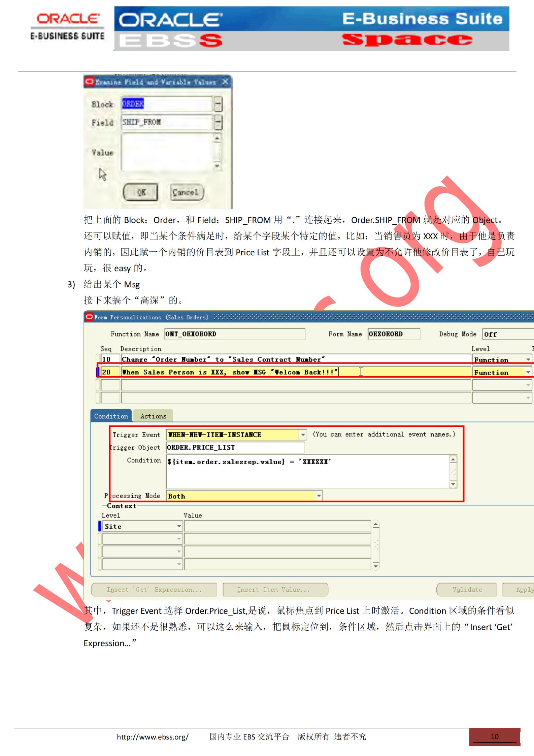Click the Trigger Object field ORDER.PRICE_LIST
Screen dimensions: 534x756
tap(235, 447)
